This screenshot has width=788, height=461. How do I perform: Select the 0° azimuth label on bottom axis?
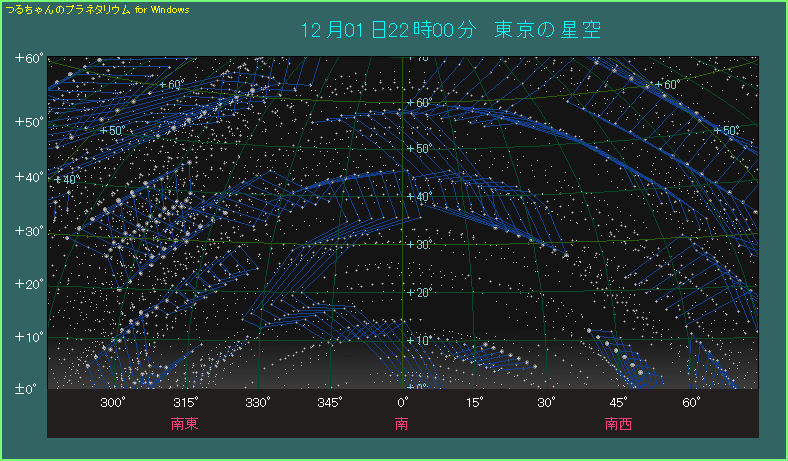402,402
